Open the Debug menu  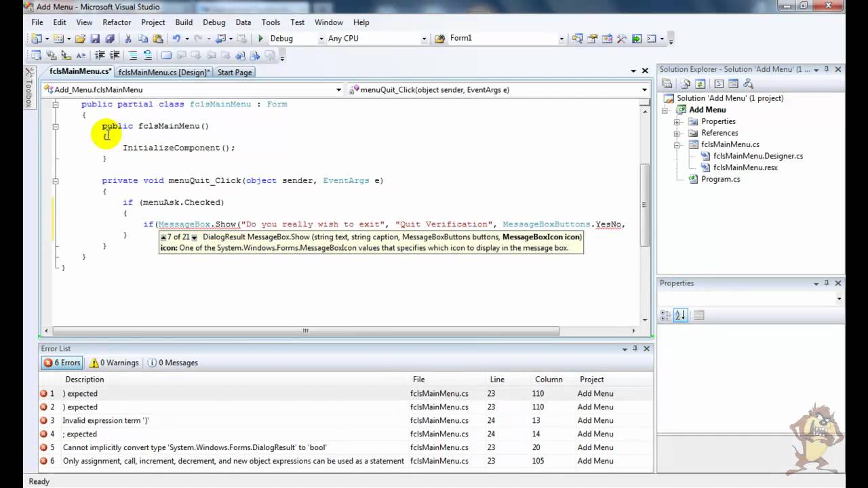coord(214,22)
